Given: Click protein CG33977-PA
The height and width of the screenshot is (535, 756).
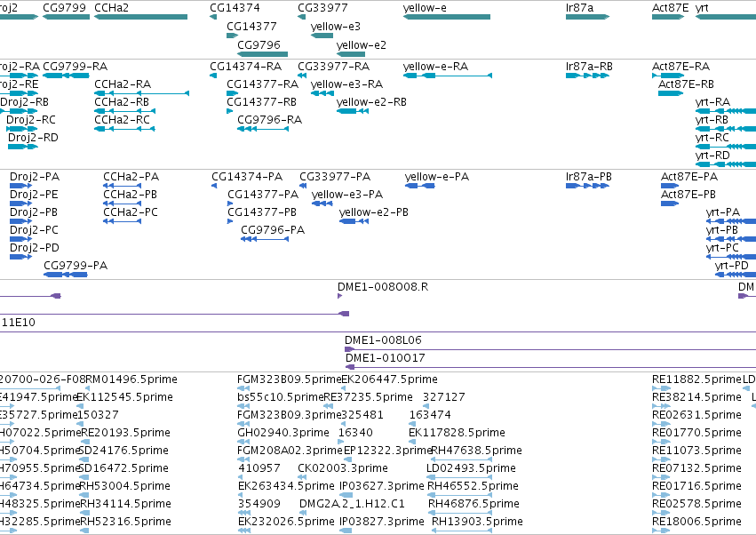Looking at the screenshot, I should pyautogui.click(x=335, y=177).
